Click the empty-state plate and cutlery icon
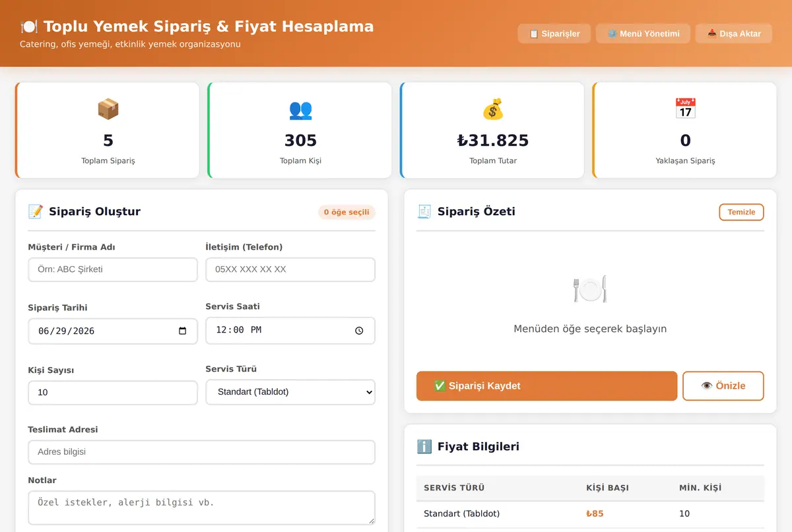792x532 pixels. tap(590, 288)
